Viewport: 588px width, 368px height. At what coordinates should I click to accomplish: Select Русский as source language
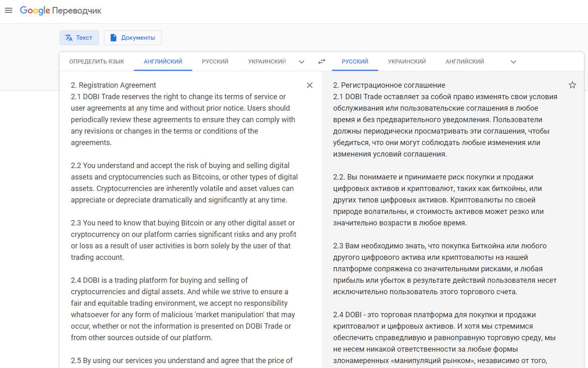tap(215, 61)
